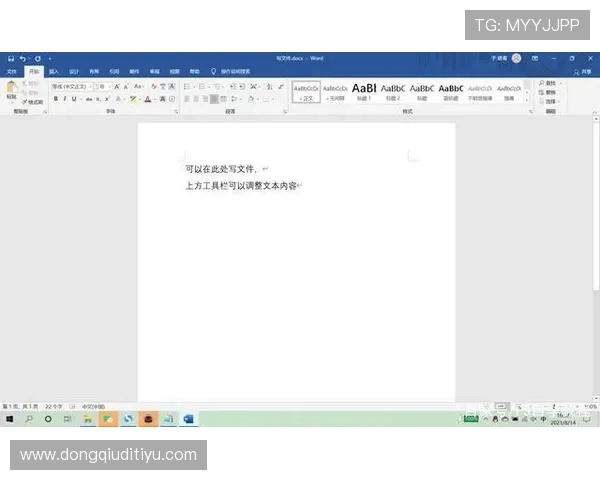Switch to the 视图 (View) tab
Viewport: 600px width, 480px height.
[174, 72]
